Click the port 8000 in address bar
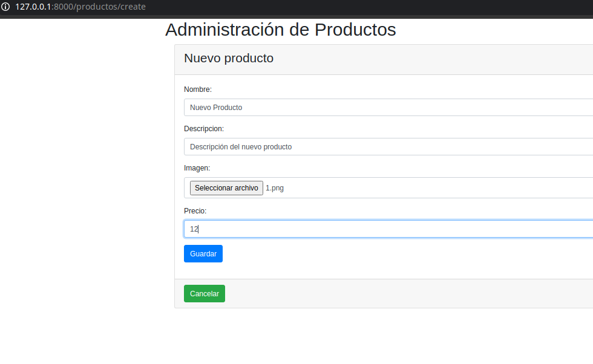The height and width of the screenshot is (364, 593). click(64, 7)
